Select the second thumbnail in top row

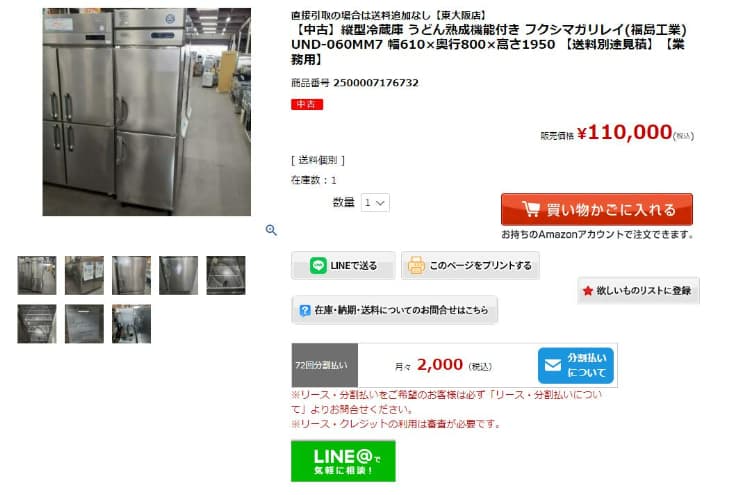(84, 276)
